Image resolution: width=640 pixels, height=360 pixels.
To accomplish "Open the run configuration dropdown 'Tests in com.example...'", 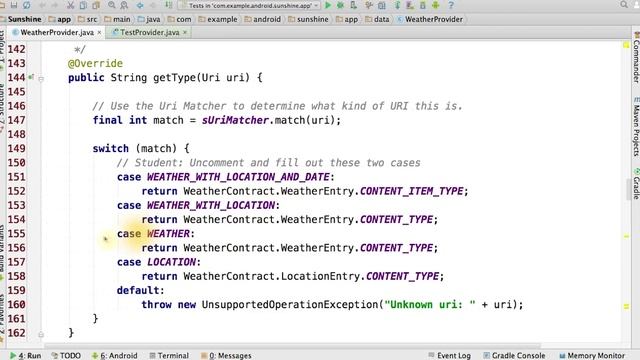I will point(249,5).
